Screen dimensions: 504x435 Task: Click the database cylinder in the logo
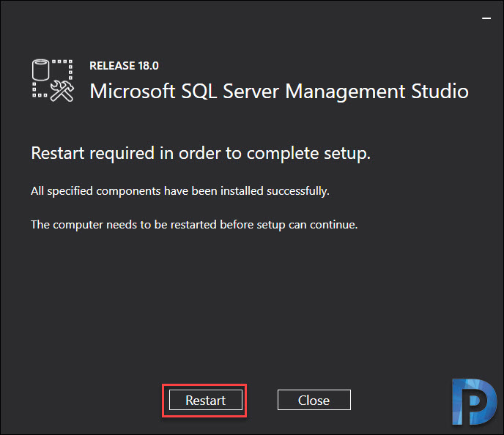point(40,70)
